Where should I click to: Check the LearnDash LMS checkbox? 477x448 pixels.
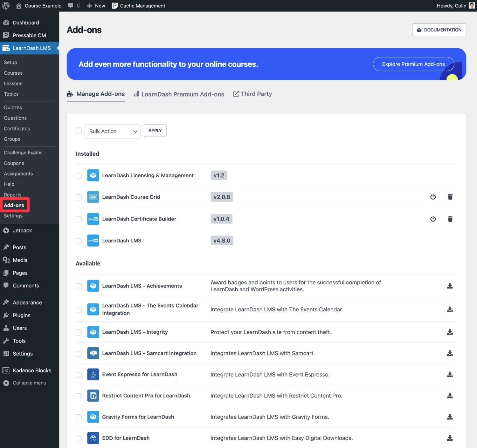pyautogui.click(x=79, y=241)
